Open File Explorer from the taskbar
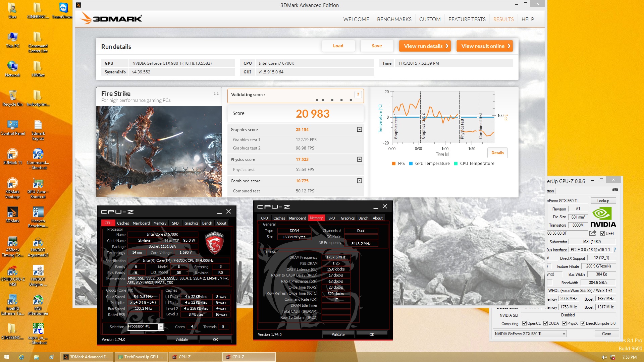The image size is (644, 362). (x=36, y=357)
